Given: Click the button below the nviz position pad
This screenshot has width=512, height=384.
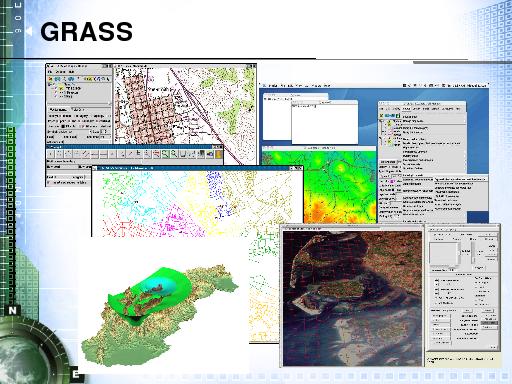Looking at the screenshot, I should (443, 270).
